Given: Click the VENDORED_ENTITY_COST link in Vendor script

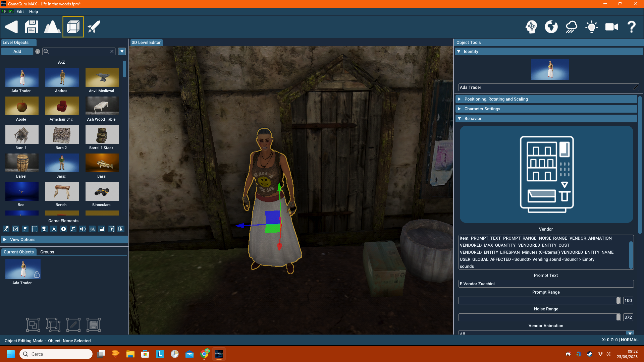Looking at the screenshot, I should (x=543, y=245).
